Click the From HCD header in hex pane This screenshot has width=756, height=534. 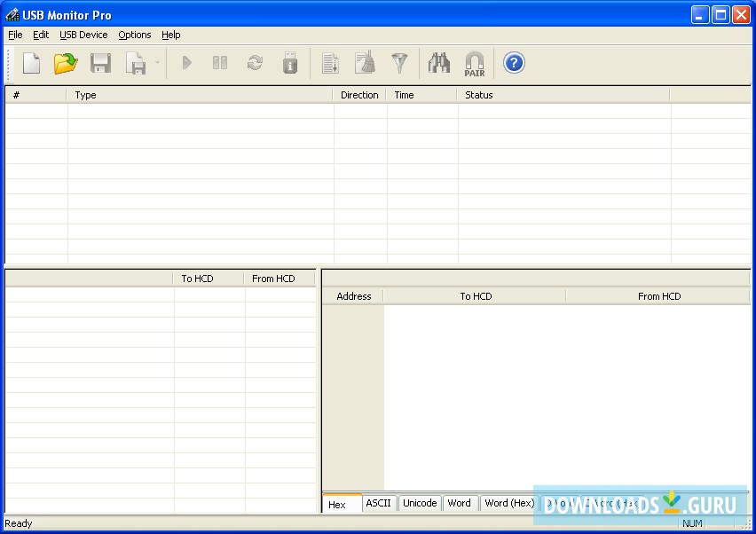(658, 296)
